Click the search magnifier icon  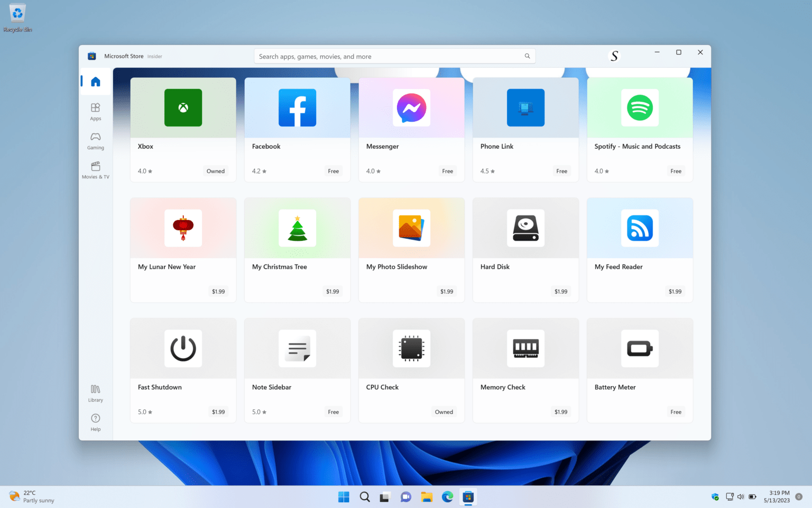click(x=527, y=56)
